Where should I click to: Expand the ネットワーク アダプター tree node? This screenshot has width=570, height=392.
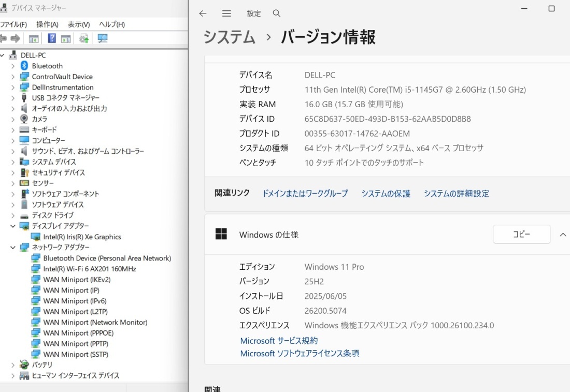(x=12, y=247)
